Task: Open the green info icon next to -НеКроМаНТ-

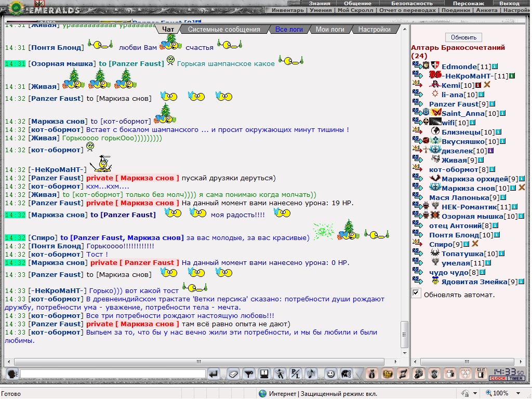Action: pos(512,76)
